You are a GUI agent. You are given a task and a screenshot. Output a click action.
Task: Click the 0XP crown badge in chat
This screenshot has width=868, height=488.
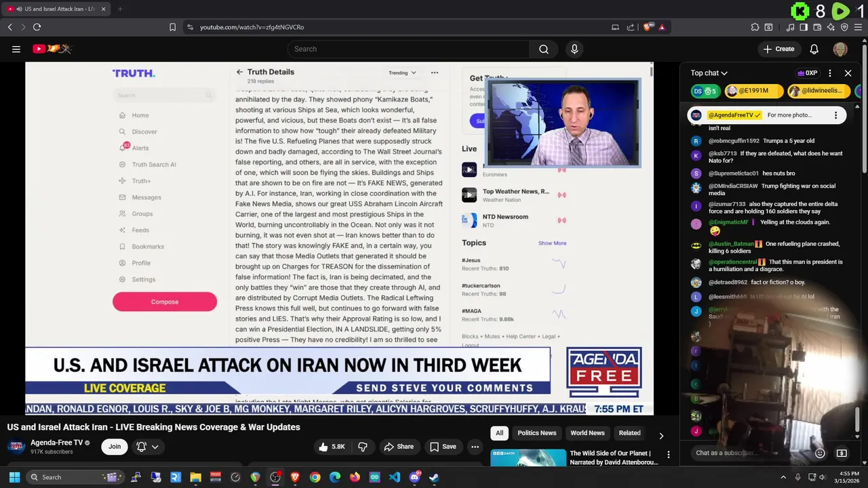tap(807, 73)
